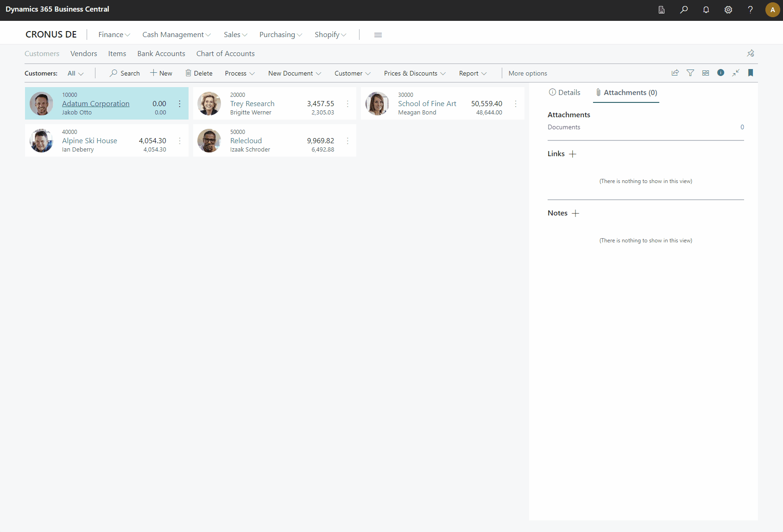
Task: Switch to the Details tab
Action: [564, 93]
